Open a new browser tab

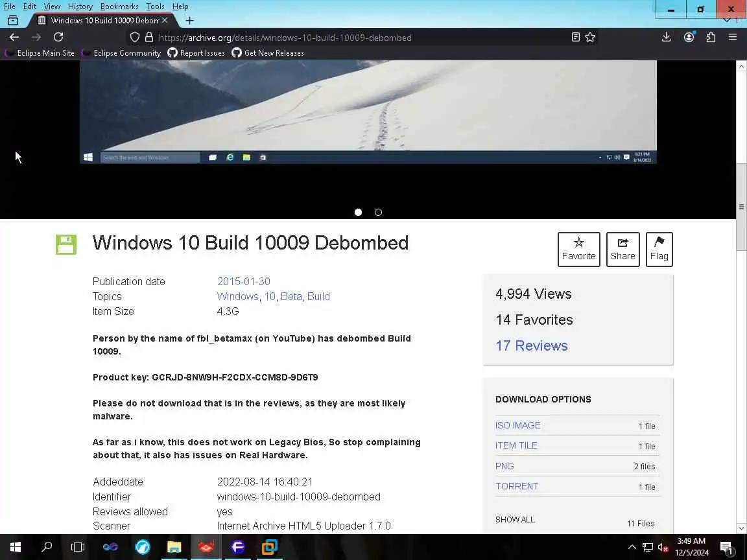[189, 21]
